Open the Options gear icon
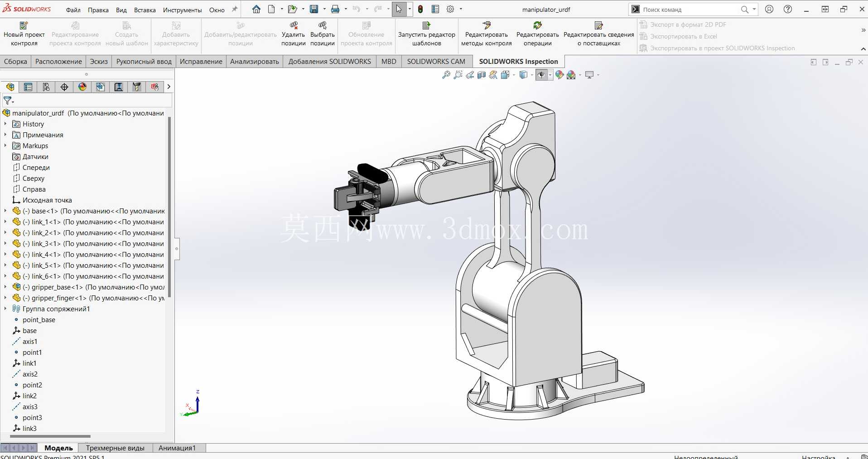The image size is (868, 459). point(450,9)
